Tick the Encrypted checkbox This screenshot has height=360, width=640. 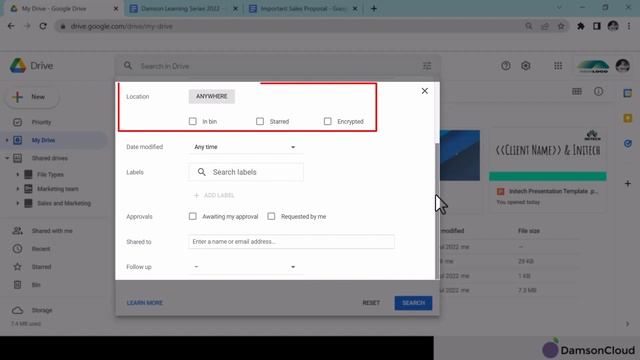pos(327,121)
